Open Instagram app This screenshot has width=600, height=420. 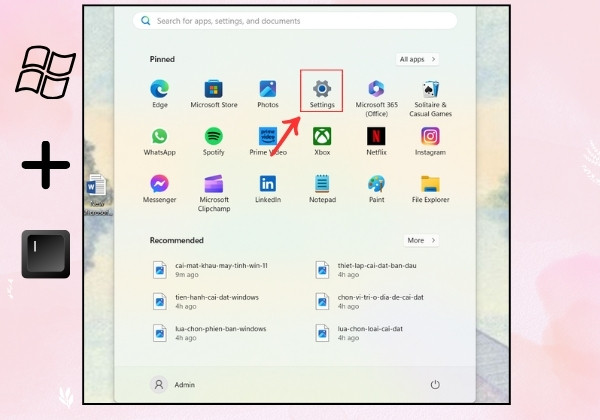(x=430, y=141)
